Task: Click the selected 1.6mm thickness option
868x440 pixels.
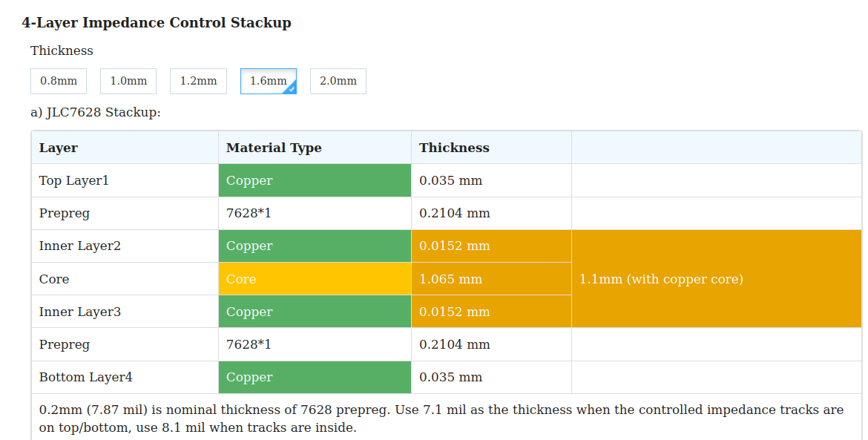Action: 268,81
